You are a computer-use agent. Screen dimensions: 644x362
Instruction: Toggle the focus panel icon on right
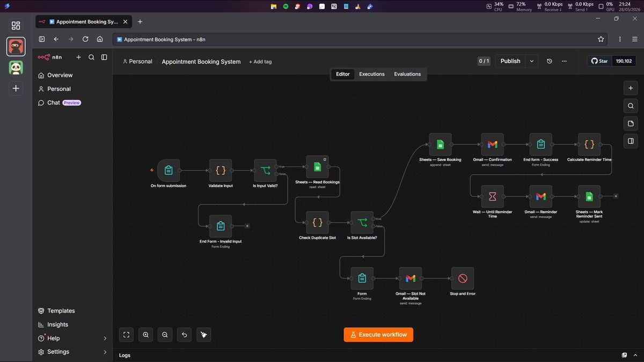tap(631, 141)
